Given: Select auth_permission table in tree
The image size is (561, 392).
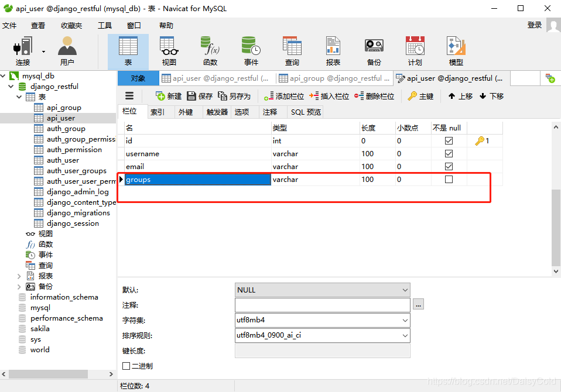Looking at the screenshot, I should coord(74,150).
